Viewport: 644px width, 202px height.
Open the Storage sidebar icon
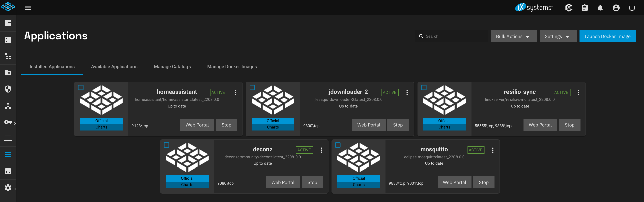tap(8, 40)
